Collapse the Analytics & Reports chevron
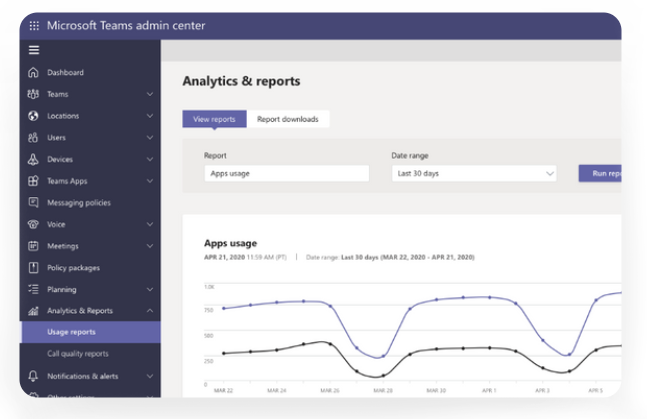Screen dimensions: 647x419 150,310
